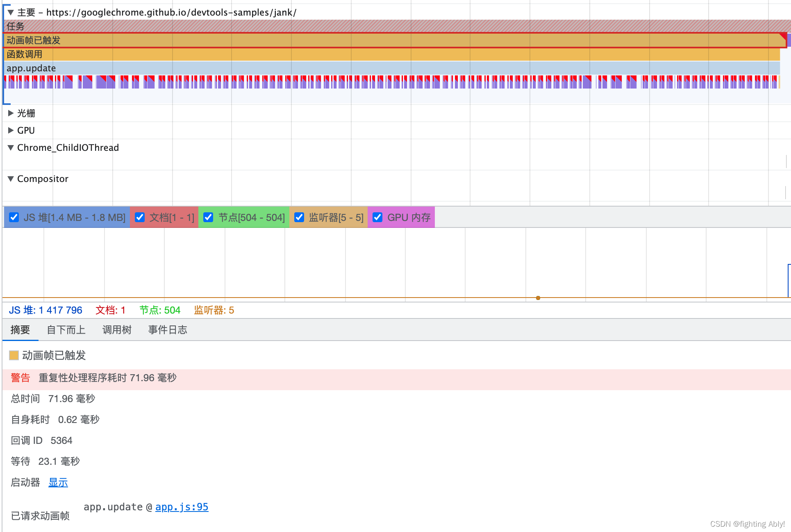The height and width of the screenshot is (532, 791).
Task: Click the 等待 23.1 毫秒 row
Action: [45, 462]
